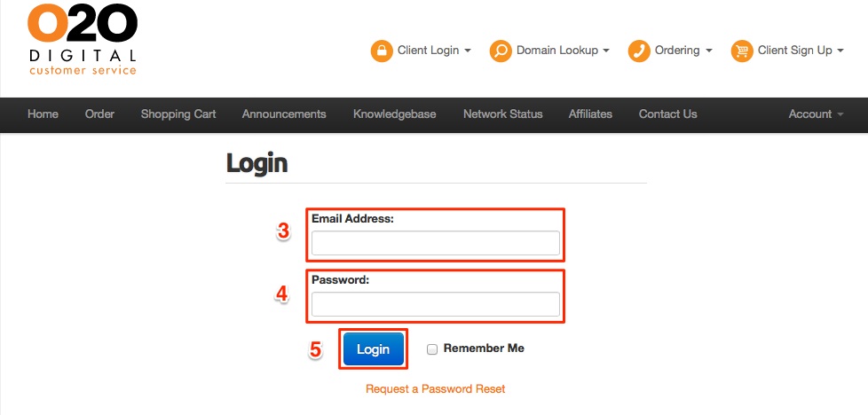Go to Home in the navigation bar
Screen dimensions: 868x415
coord(43,114)
